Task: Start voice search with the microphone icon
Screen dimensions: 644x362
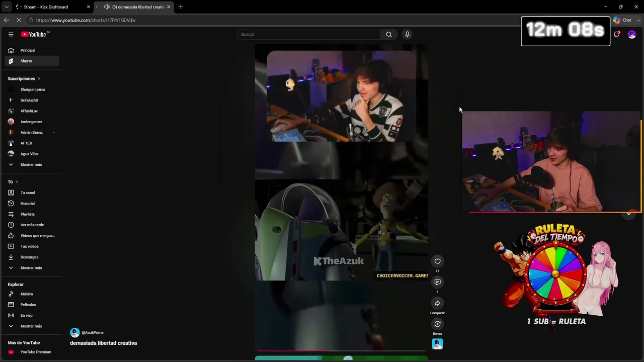Action: 407,34
